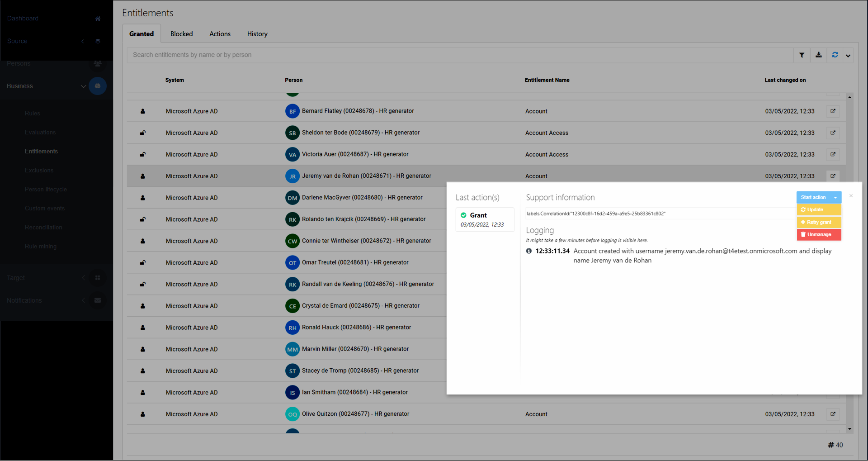The height and width of the screenshot is (461, 868).
Task: Expand the Source menu section
Action: click(x=83, y=41)
